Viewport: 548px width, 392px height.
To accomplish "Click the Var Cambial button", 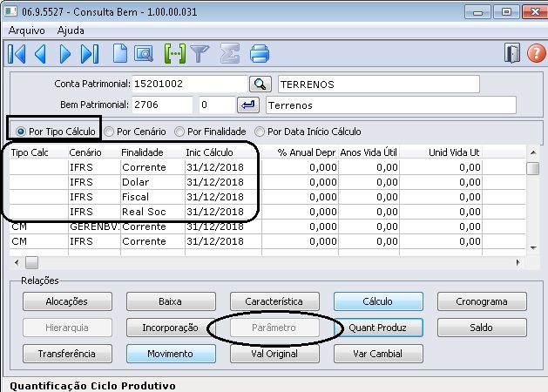I will [378, 354].
